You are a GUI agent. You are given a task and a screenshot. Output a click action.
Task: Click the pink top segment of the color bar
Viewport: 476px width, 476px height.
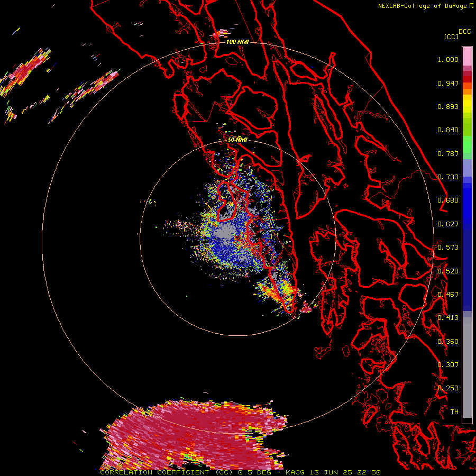467,56
